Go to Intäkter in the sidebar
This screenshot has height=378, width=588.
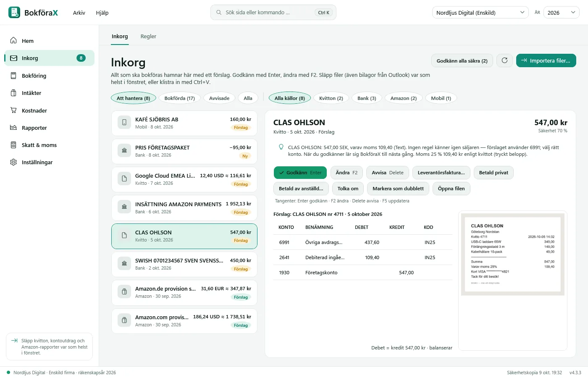click(x=49, y=93)
